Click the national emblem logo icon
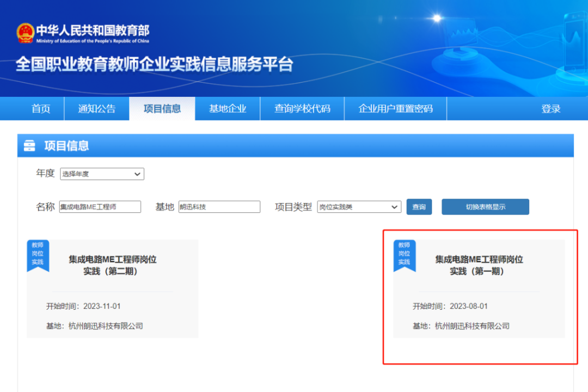 point(26,33)
